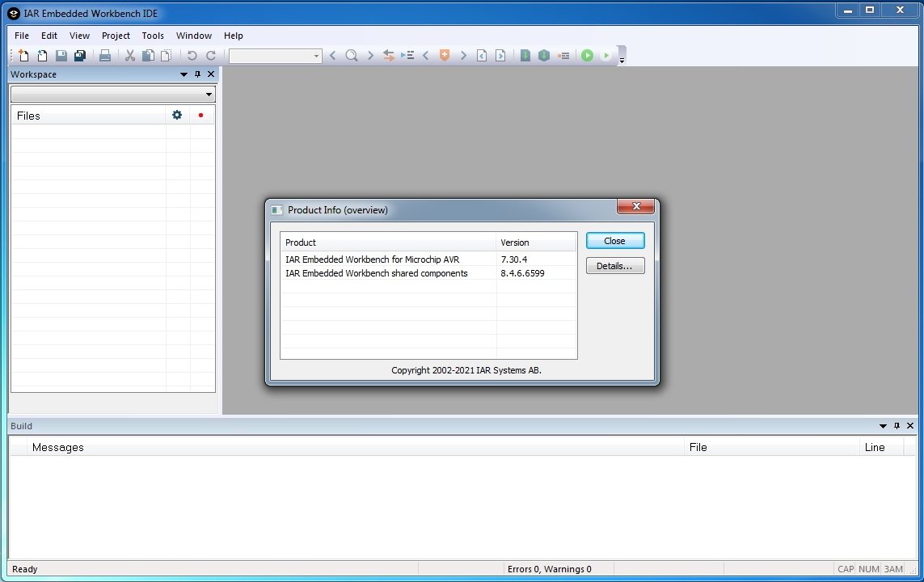Click the New Document toolbar icon
Screen dimensions: 924x582
(x=23, y=56)
